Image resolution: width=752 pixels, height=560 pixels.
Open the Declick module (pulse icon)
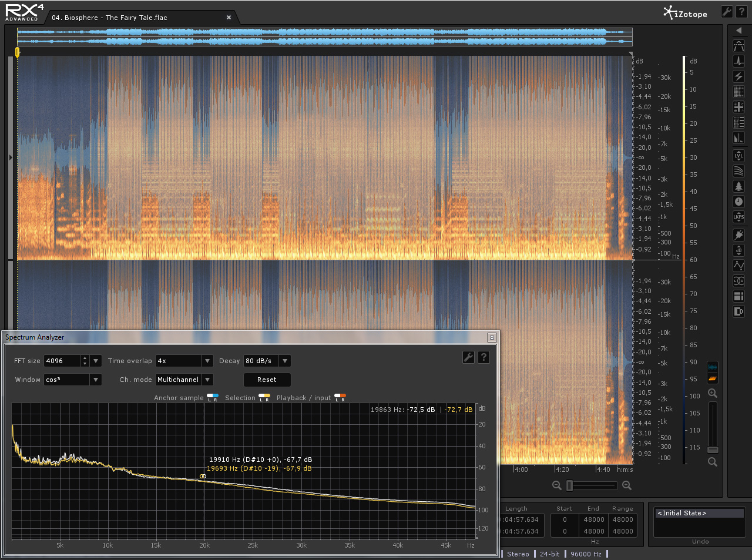[x=738, y=61]
